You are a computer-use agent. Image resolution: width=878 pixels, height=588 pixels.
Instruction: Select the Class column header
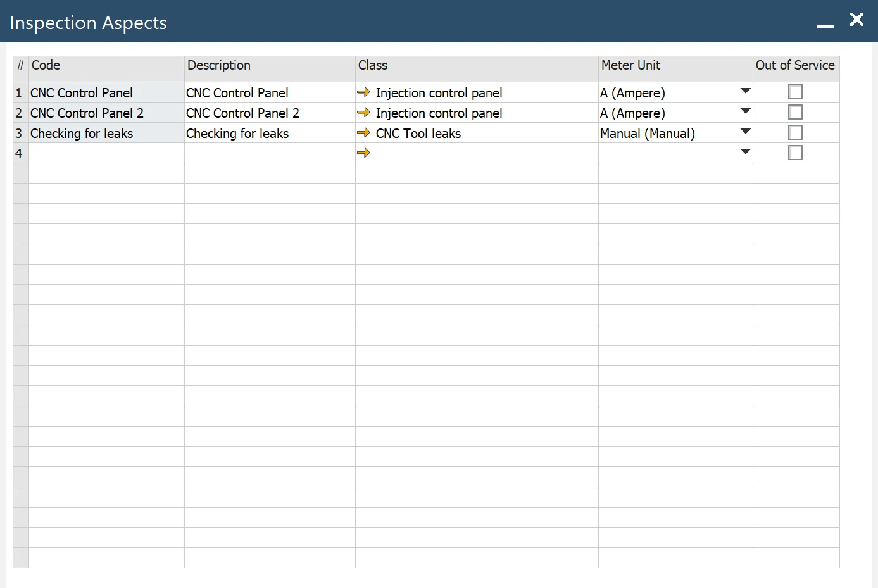476,66
